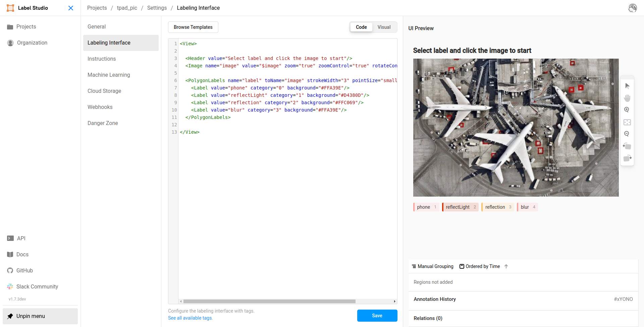Switch to the Machine Learning settings tab
Image resolution: width=644 pixels, height=327 pixels.
click(109, 75)
